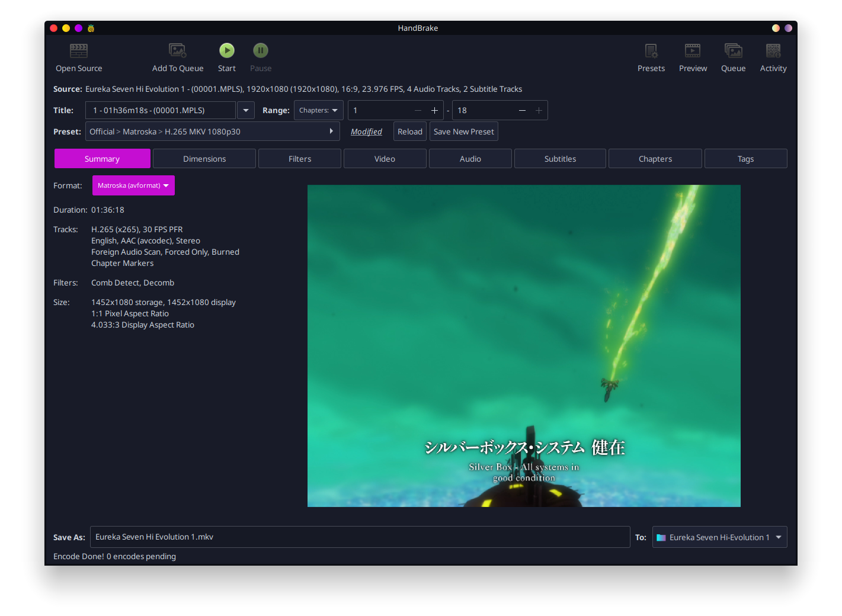Open a new video source
The image size is (842, 616).
click(x=78, y=57)
